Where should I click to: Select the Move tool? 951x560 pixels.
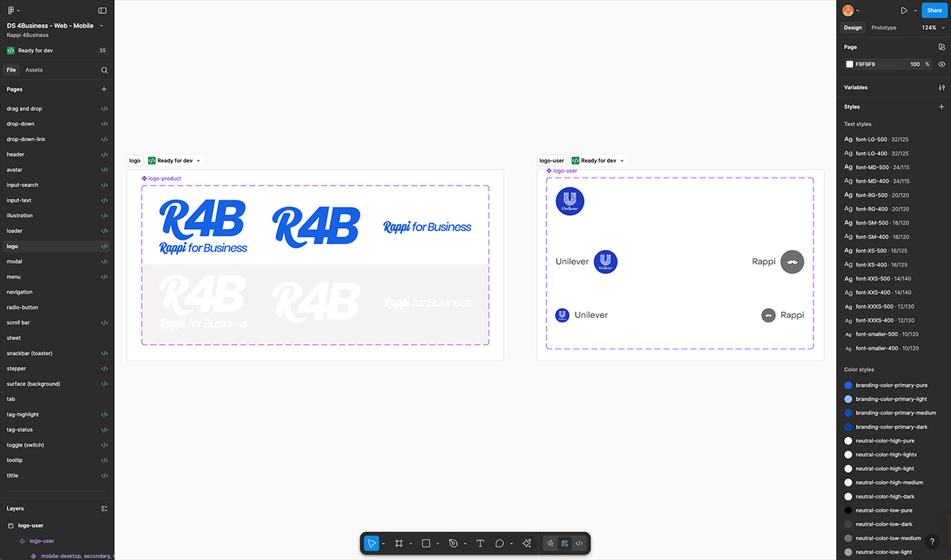(372, 543)
